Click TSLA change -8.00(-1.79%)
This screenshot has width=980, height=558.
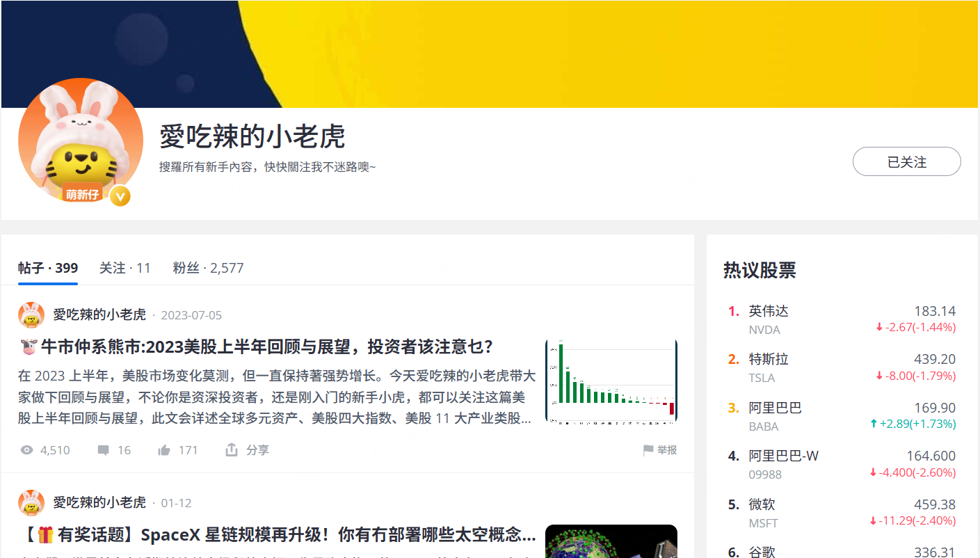coord(915,376)
